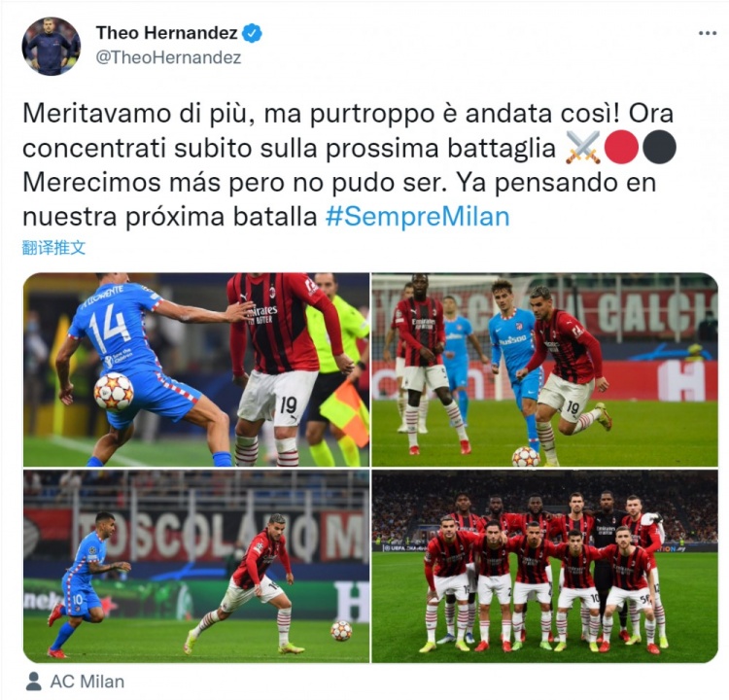Click the red circle emoji
Viewport: 729px width, 700px height.
tap(621, 148)
